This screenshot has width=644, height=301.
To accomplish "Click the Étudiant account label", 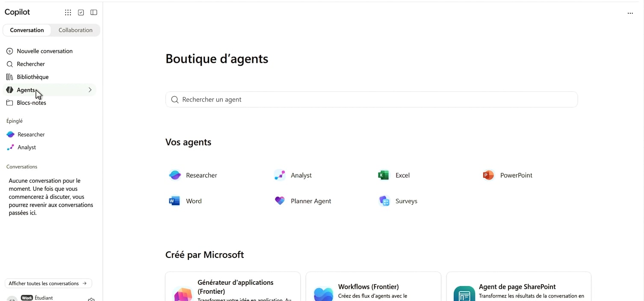I will (44, 298).
